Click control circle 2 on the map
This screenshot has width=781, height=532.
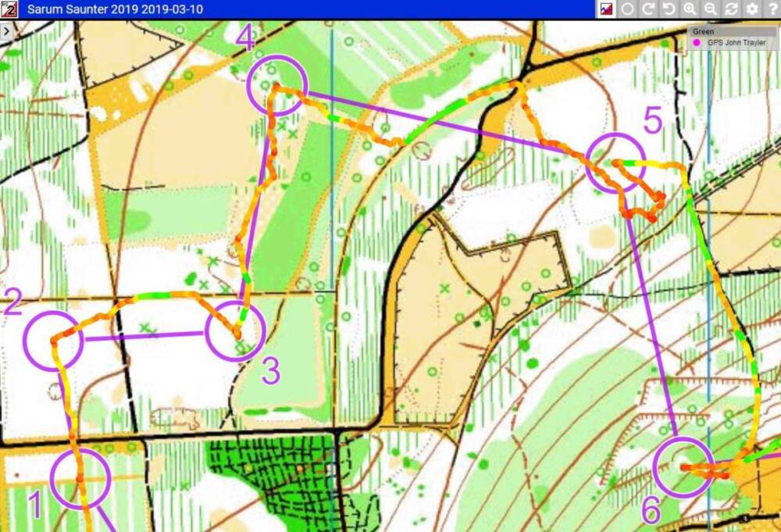[53, 340]
